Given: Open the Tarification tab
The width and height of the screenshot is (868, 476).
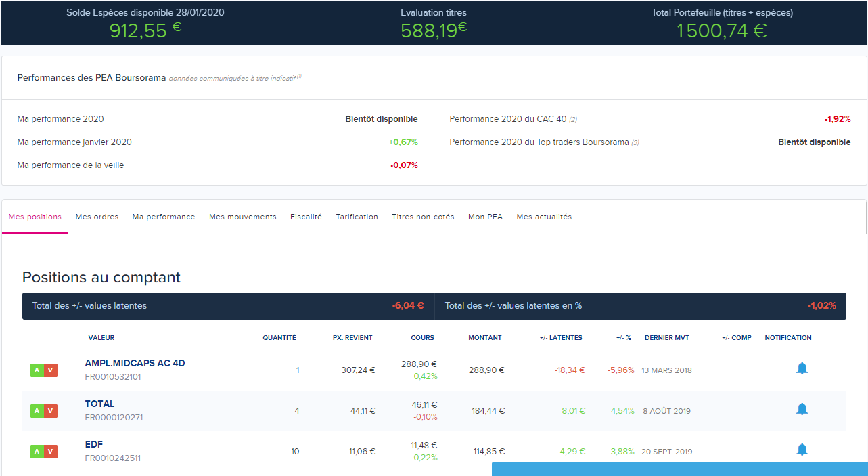Looking at the screenshot, I should (x=357, y=217).
